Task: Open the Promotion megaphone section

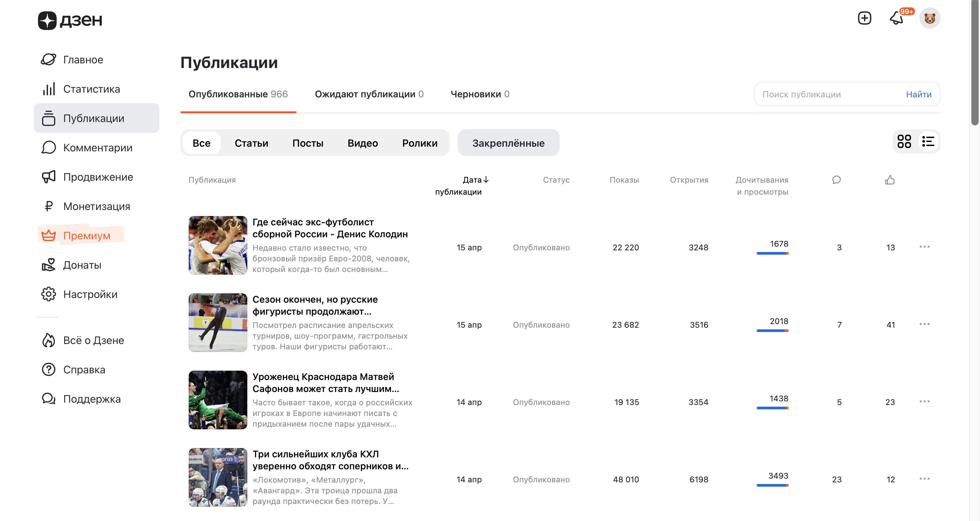Action: coord(98,177)
